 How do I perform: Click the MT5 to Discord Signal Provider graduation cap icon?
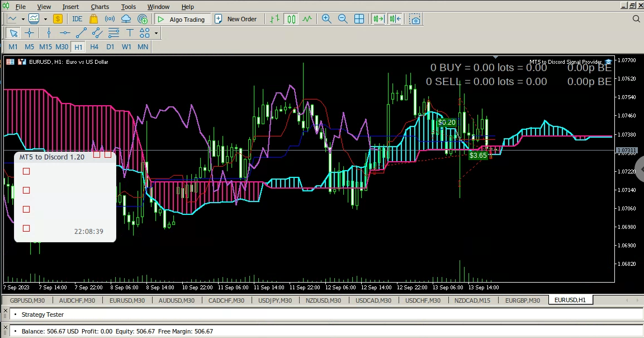tap(608, 62)
